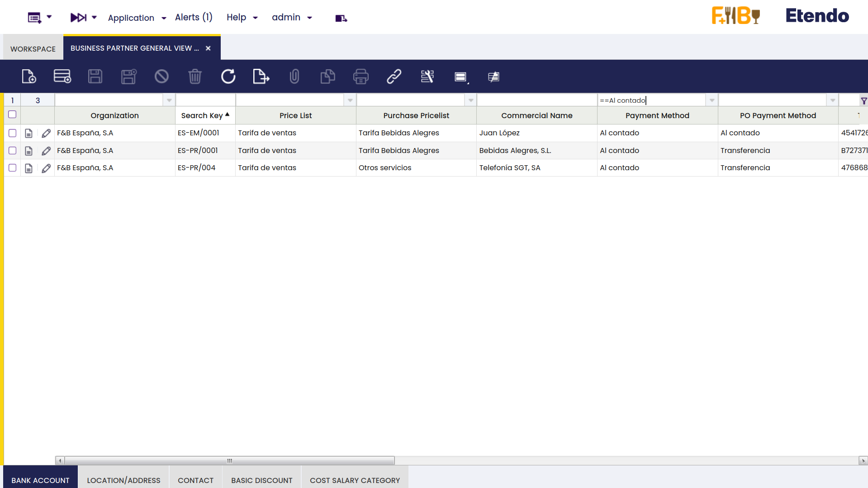The image size is (868, 488).
Task: Switch to the Workspace tab
Action: coord(33,48)
